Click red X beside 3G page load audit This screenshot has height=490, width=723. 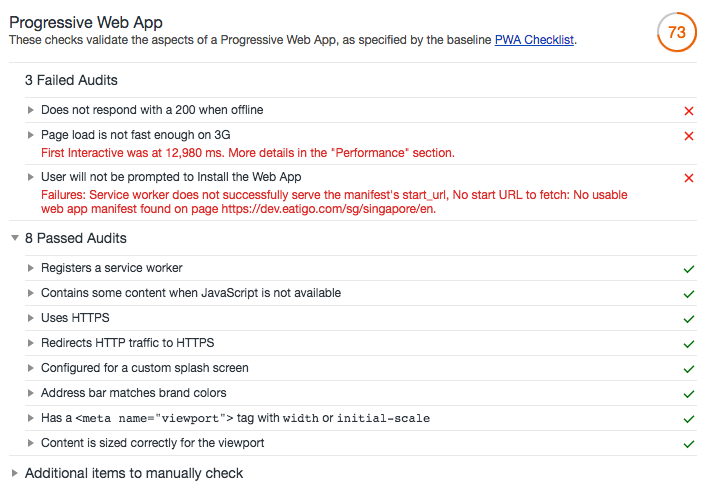click(689, 136)
